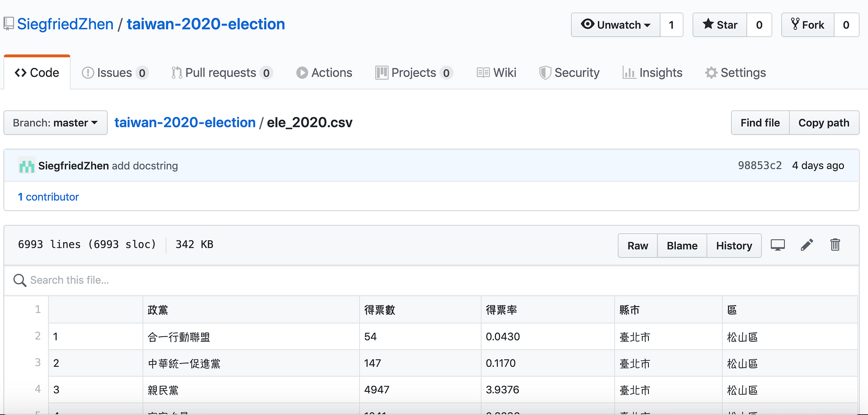Open taiwan-2020-election repo link in header
The width and height of the screenshot is (868, 415).
206,24
